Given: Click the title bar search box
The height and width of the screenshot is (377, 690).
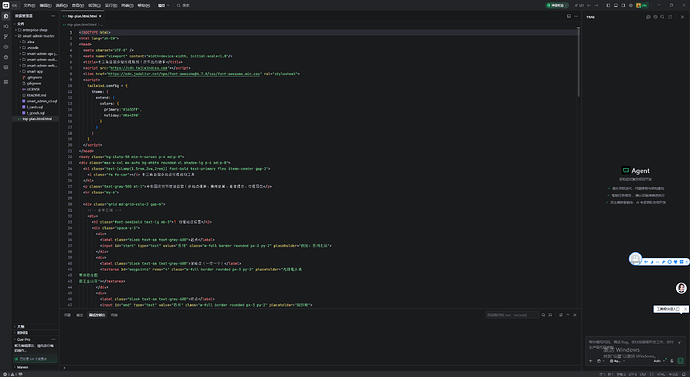Looking at the screenshot, I should [x=184, y=5].
